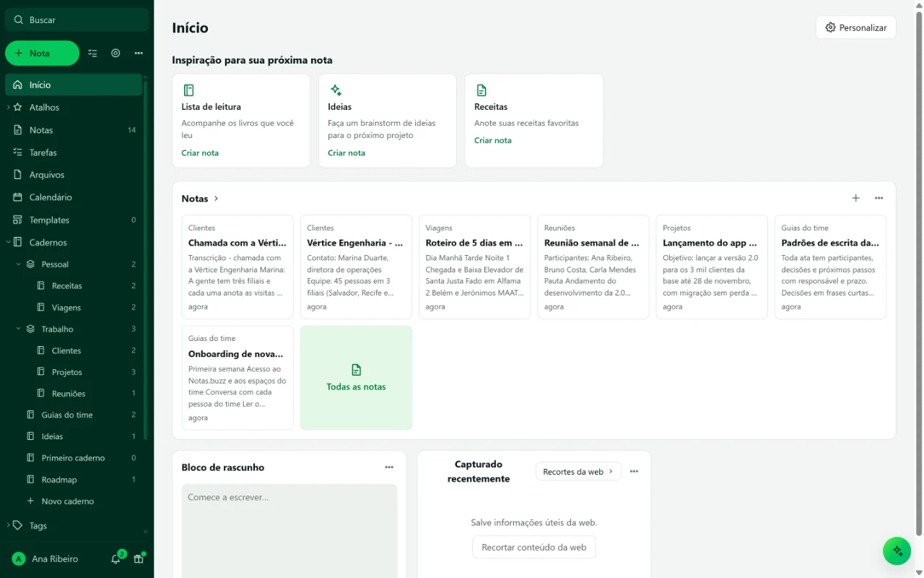Click the Personalizar button
Screen dimensions: 924x578
pyautogui.click(x=856, y=27)
